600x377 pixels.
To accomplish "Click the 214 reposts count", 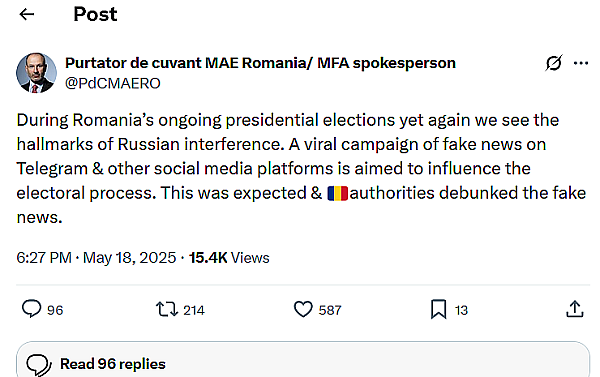I will click(194, 310).
